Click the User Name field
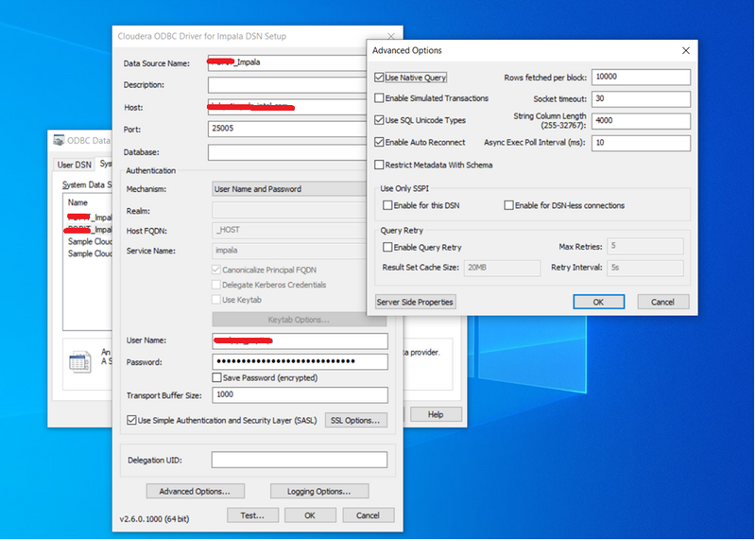756x541 pixels. point(300,340)
